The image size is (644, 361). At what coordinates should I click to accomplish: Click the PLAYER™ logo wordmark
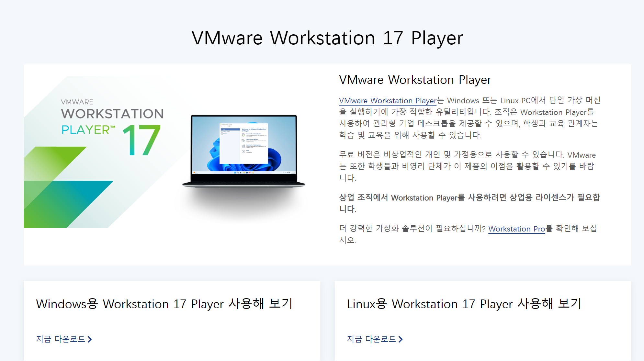point(88,130)
